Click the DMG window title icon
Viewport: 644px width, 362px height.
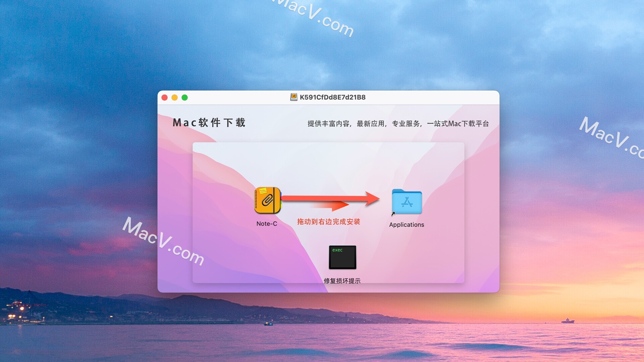(x=292, y=97)
